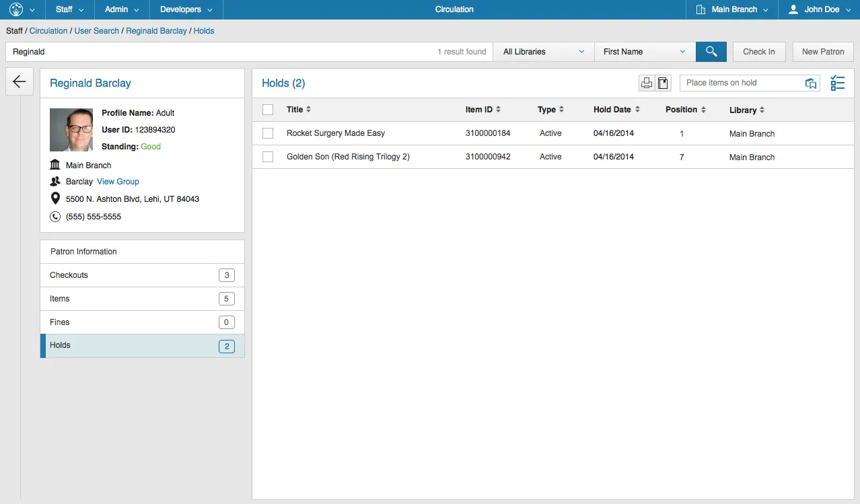This screenshot has height=504, width=860.
Task: Click the back arrow button
Action: click(x=20, y=82)
